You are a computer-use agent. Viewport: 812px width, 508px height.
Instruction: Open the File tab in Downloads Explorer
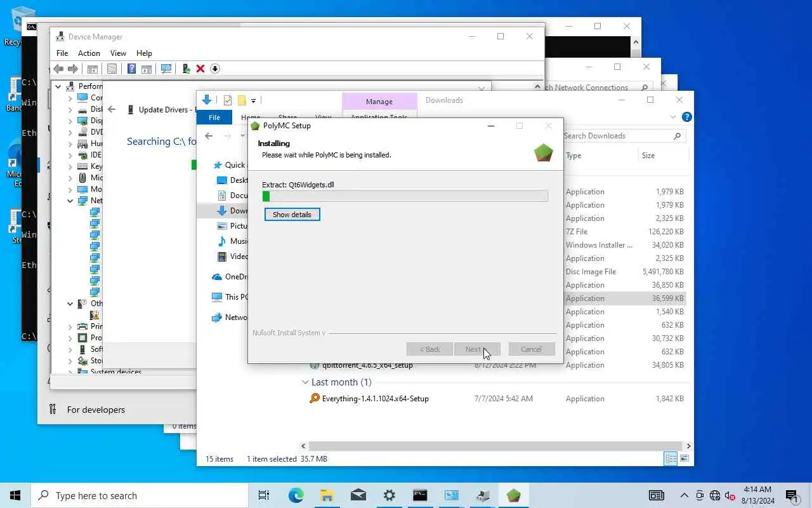[x=214, y=117]
